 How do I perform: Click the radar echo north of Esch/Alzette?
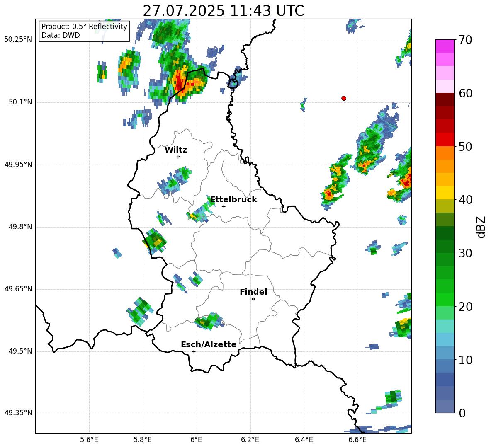pos(209,321)
